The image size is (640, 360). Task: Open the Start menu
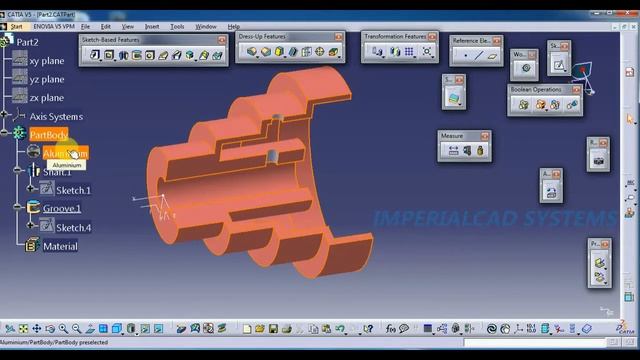[x=16, y=27]
